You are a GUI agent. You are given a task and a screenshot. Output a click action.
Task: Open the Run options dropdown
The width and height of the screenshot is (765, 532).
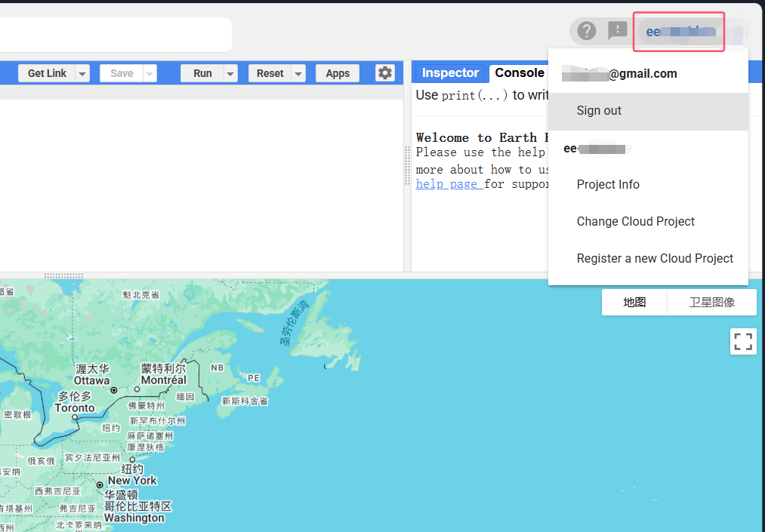229,72
